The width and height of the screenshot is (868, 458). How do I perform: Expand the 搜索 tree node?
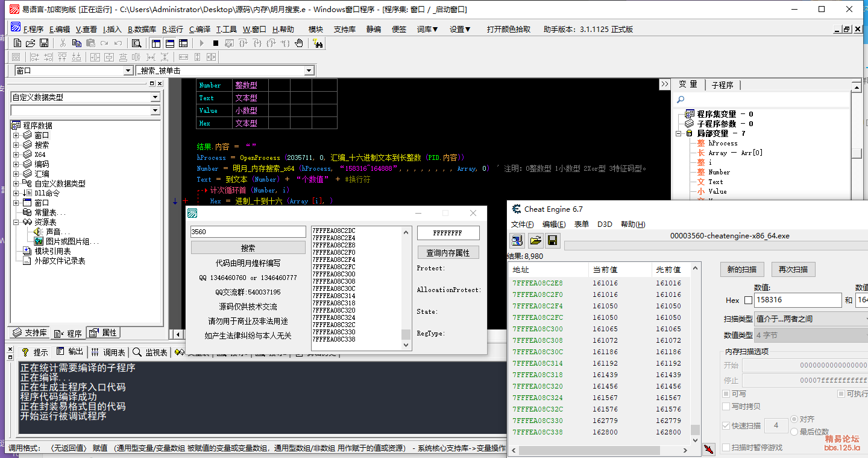click(16, 145)
